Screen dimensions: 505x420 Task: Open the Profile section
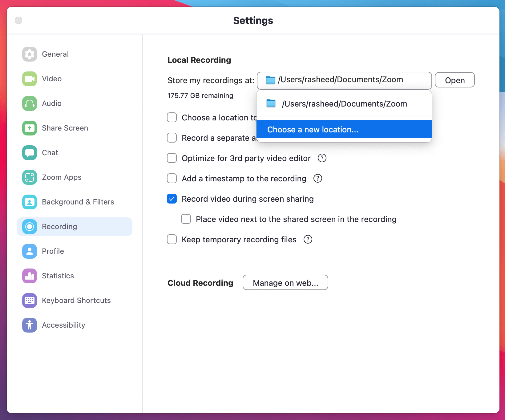[53, 251]
